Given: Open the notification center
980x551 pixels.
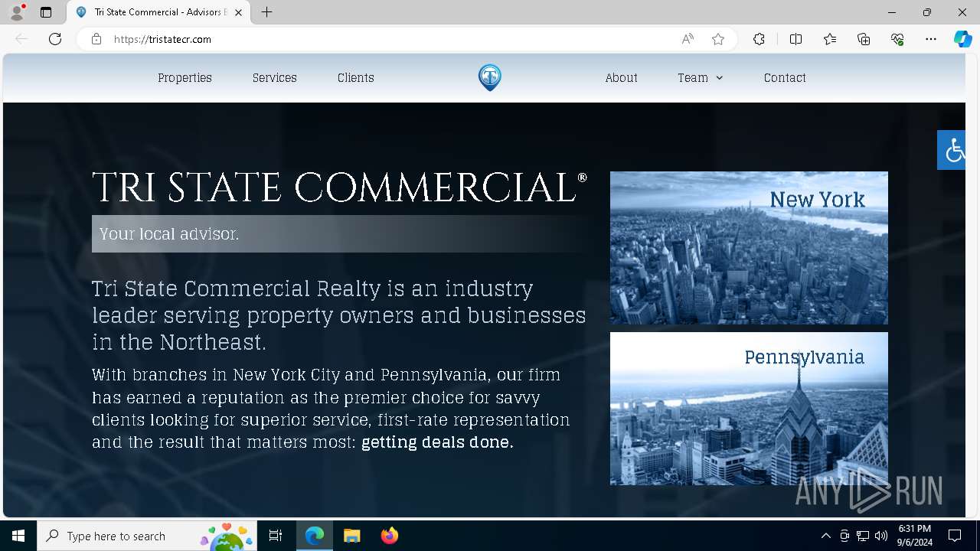Looking at the screenshot, I should tap(955, 536).
